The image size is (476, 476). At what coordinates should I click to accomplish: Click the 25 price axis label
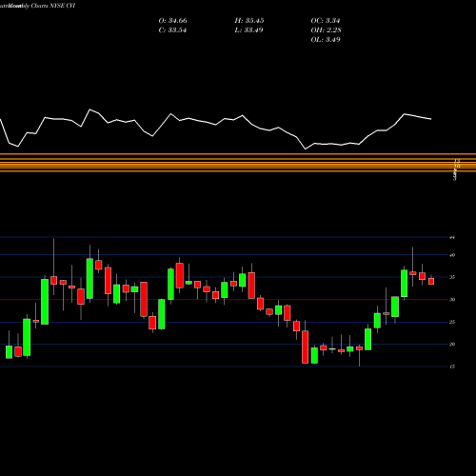coord(452,322)
